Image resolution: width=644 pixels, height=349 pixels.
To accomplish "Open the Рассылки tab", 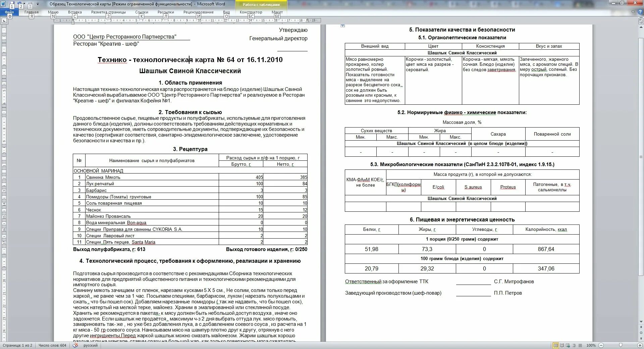I will click(166, 12).
